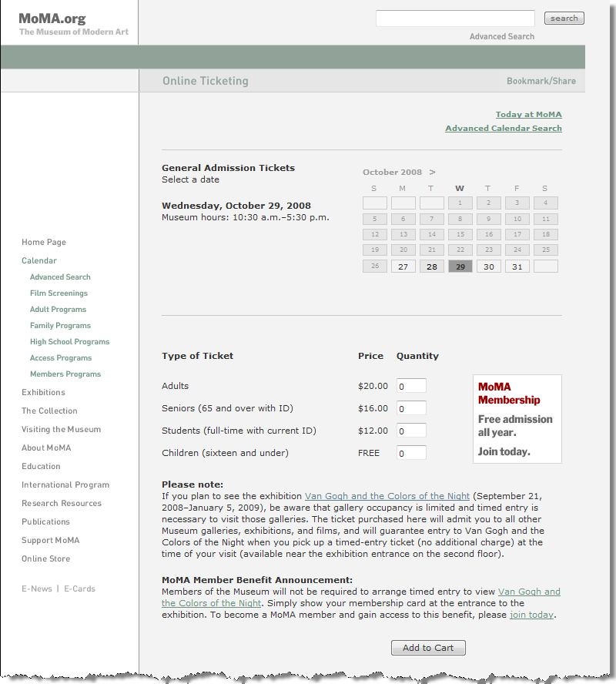The image size is (616, 684).
Task: Open Support MoMA in the sidebar
Action: point(51,540)
